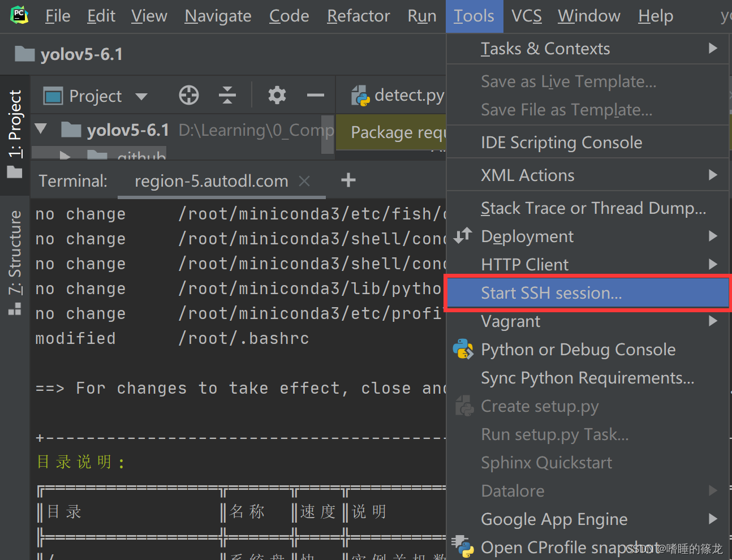732x560 pixels.
Task: Select Start SSH session menu entry
Action: tap(588, 293)
